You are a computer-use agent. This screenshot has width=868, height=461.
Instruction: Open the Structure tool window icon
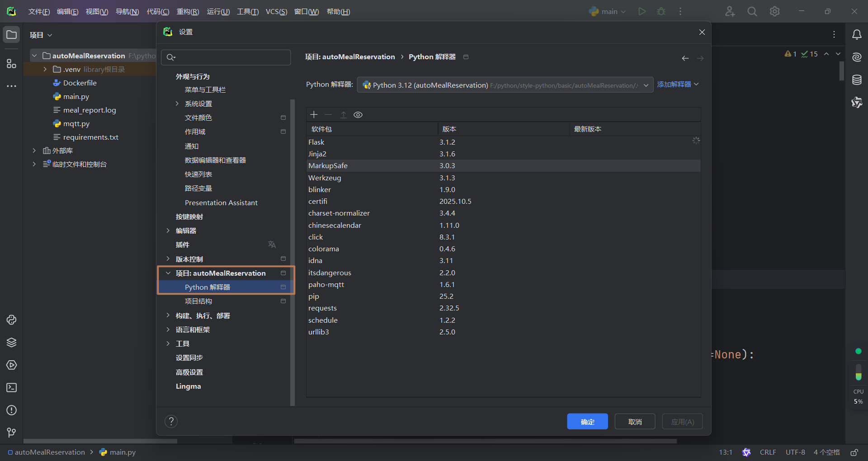click(x=11, y=64)
